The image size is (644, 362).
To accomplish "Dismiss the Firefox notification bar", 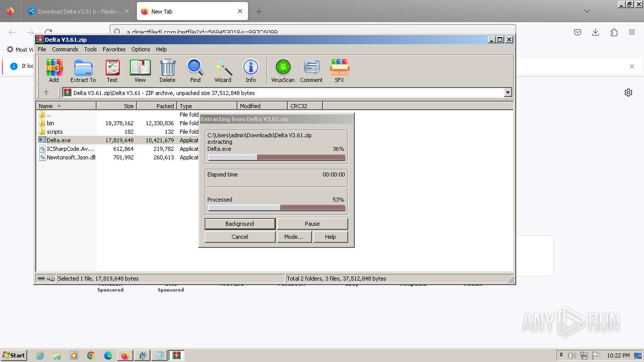I will pos(632,66).
